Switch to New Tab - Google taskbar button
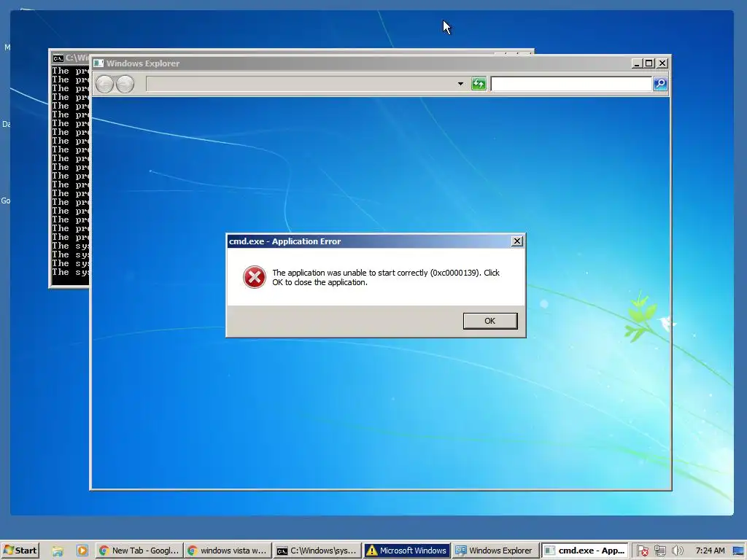This screenshot has height=560, width=747. (x=139, y=551)
